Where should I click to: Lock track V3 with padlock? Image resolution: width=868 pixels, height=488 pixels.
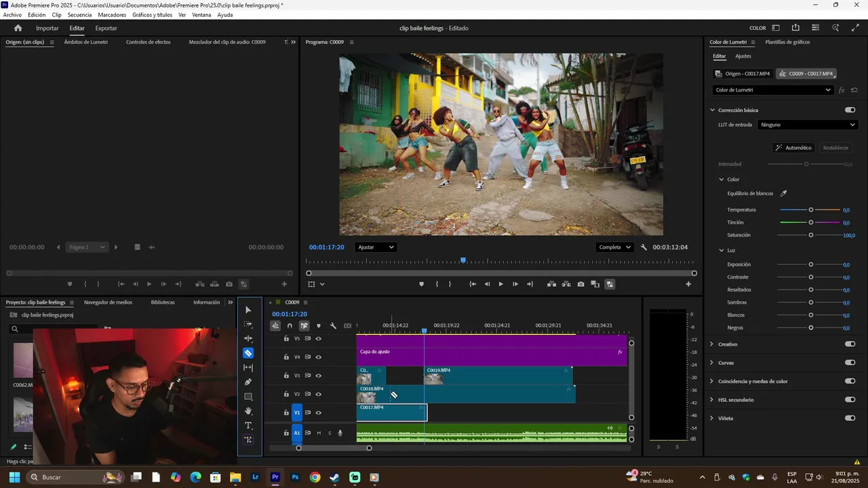click(286, 375)
